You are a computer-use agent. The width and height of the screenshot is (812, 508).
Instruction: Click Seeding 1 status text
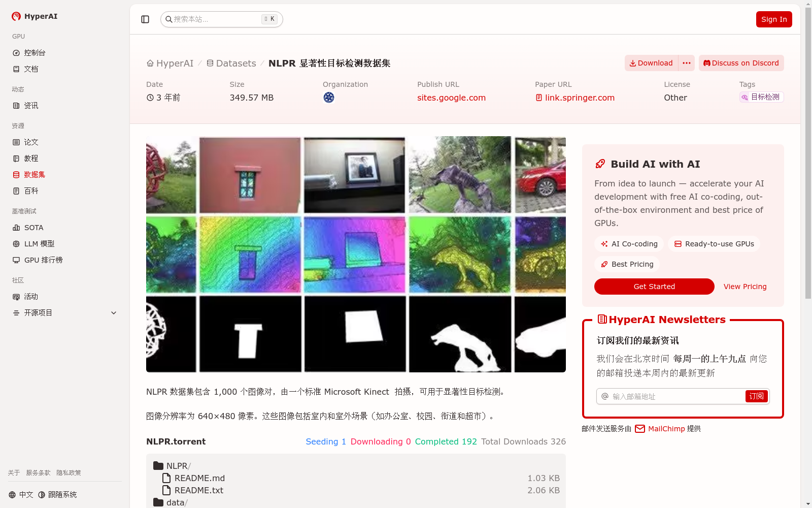(326, 442)
